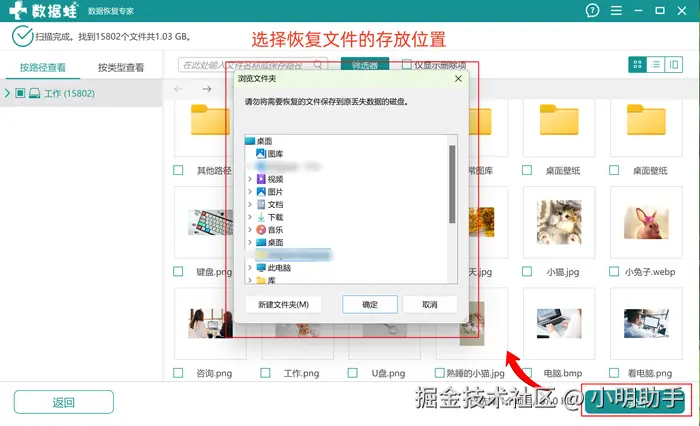The height and width of the screenshot is (426, 700).
Task: Open the hamburger menu in title bar
Action: [616, 10]
